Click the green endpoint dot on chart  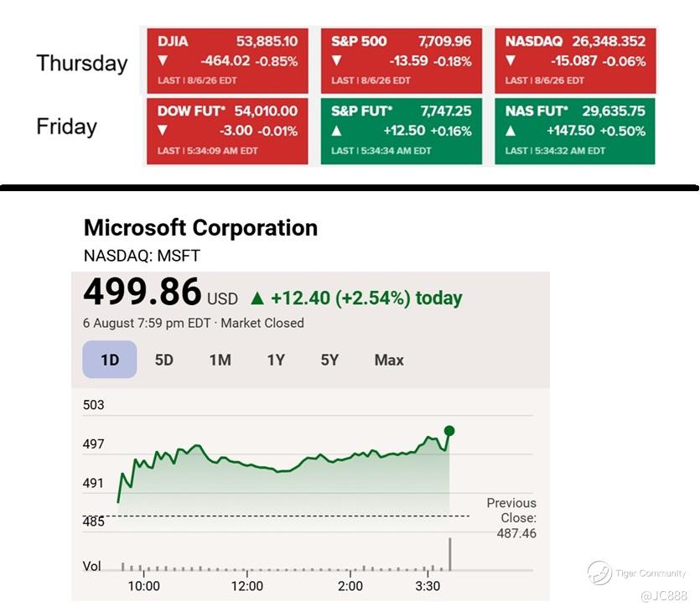449,431
